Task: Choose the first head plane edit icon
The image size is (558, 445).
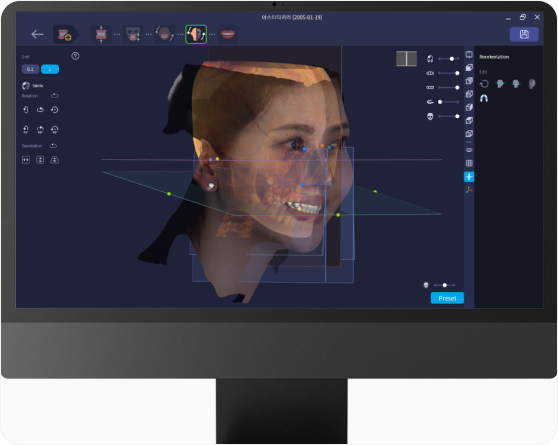Action: tap(500, 84)
